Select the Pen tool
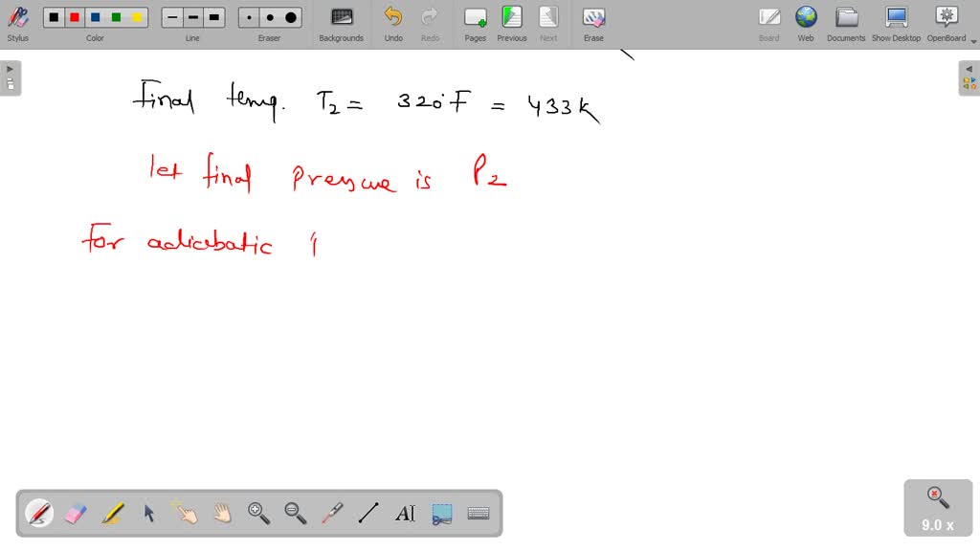The height and width of the screenshot is (551, 980). (38, 514)
